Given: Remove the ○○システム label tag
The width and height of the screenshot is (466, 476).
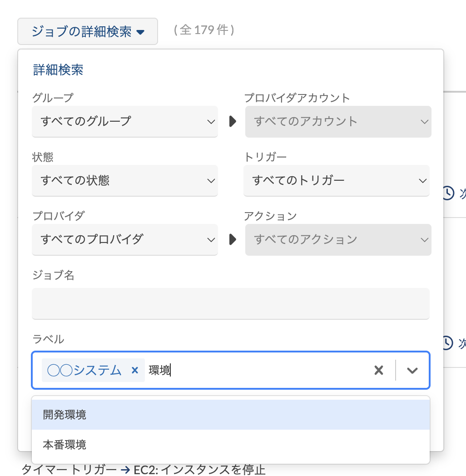Looking at the screenshot, I should pos(134,370).
